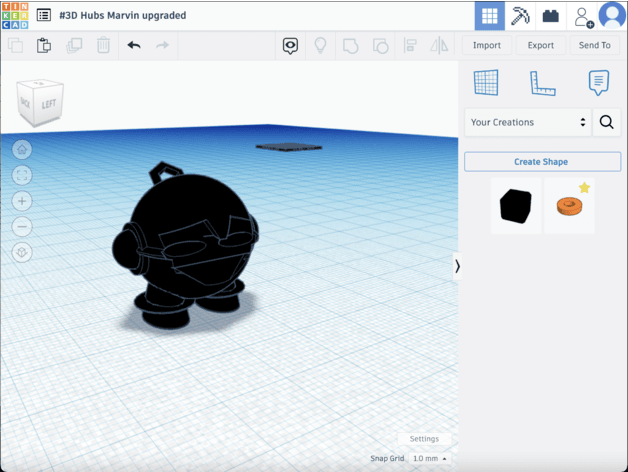Click the Paste clipboard icon
Viewport: 628px width, 472px height.
pyautogui.click(x=44, y=45)
